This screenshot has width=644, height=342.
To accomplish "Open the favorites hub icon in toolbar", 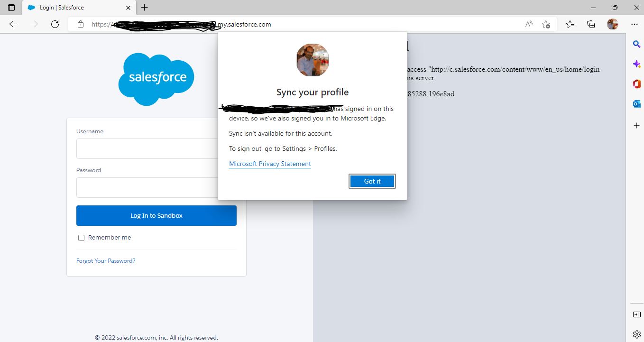I will pyautogui.click(x=570, y=24).
